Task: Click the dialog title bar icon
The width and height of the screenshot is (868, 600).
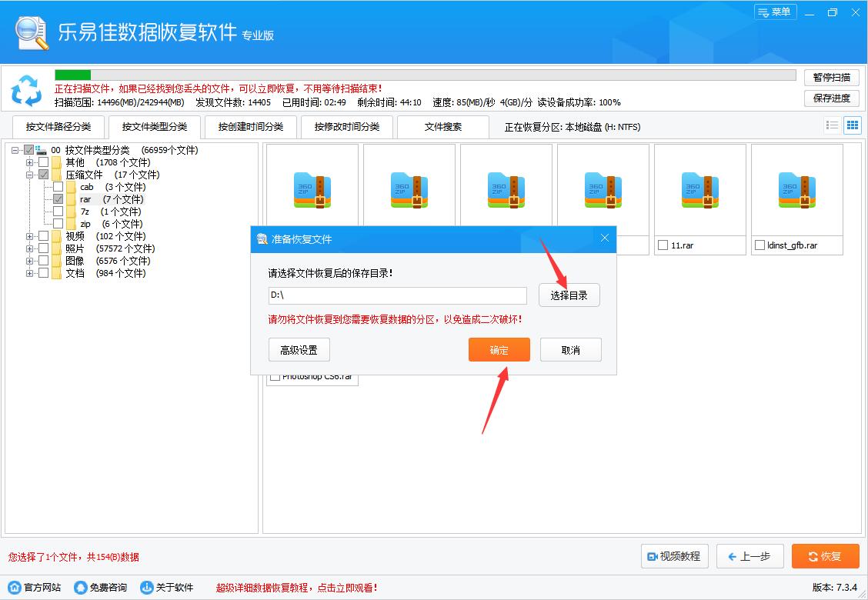Action: (262, 239)
